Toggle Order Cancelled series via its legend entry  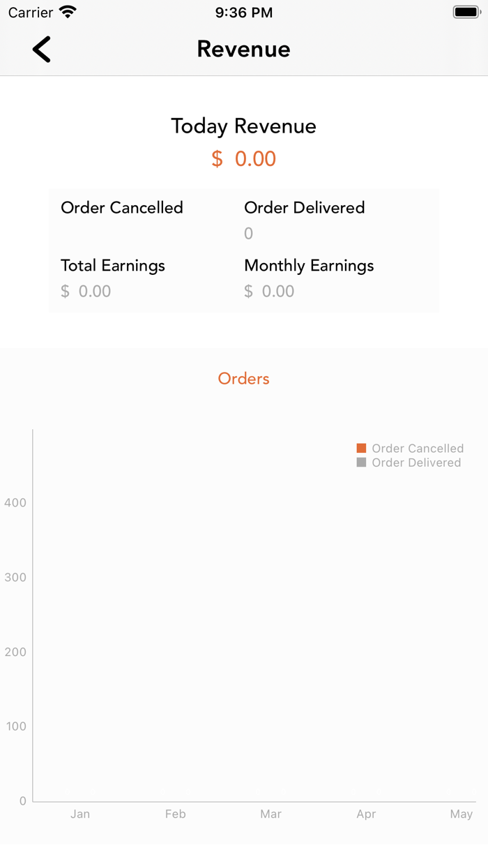pos(411,447)
